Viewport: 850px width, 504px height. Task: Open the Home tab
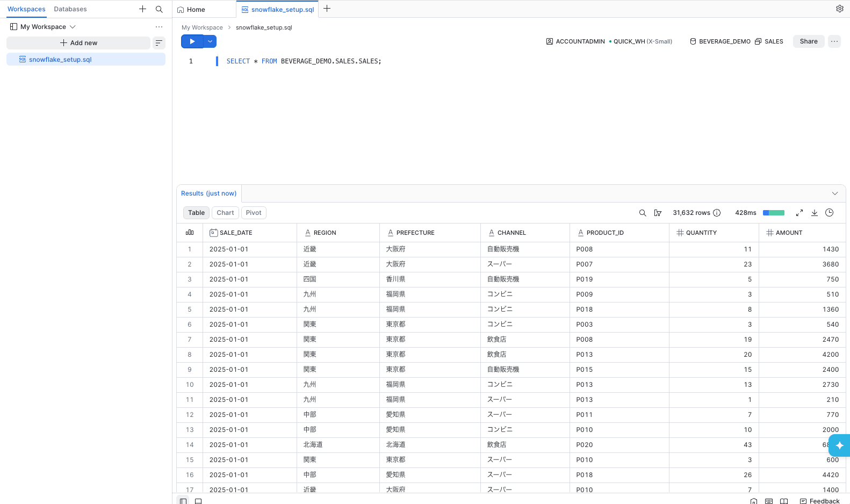pos(191,10)
